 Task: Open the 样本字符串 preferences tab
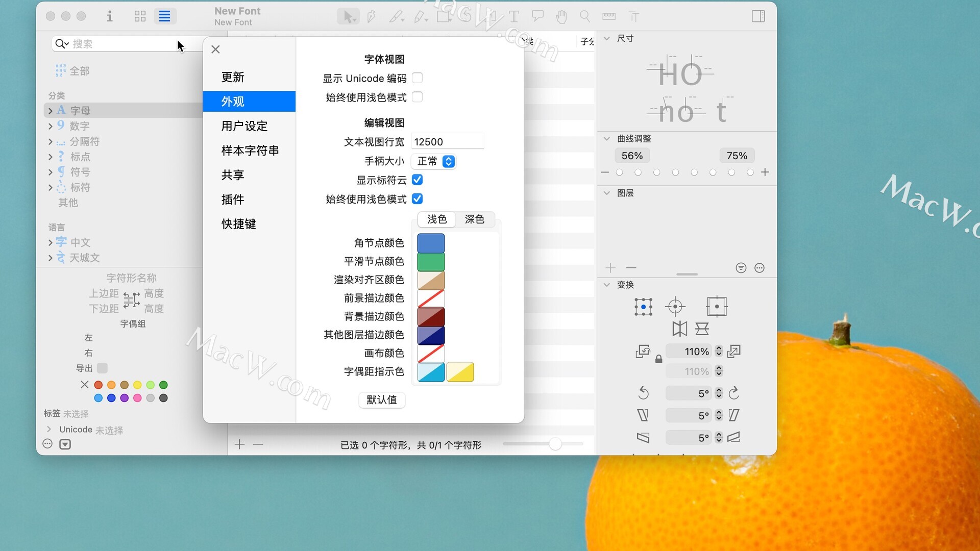[x=249, y=151]
